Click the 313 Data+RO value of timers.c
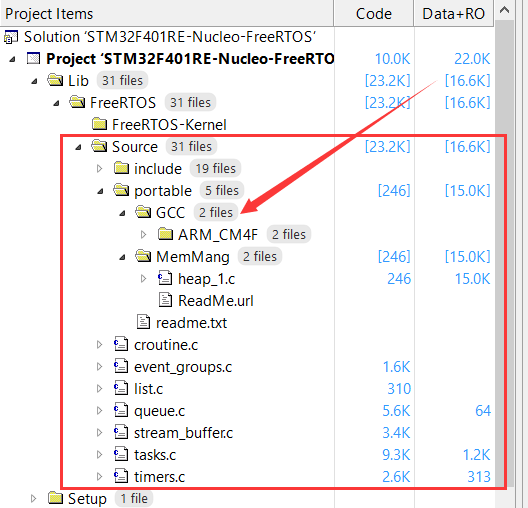528x508 pixels. 479,477
